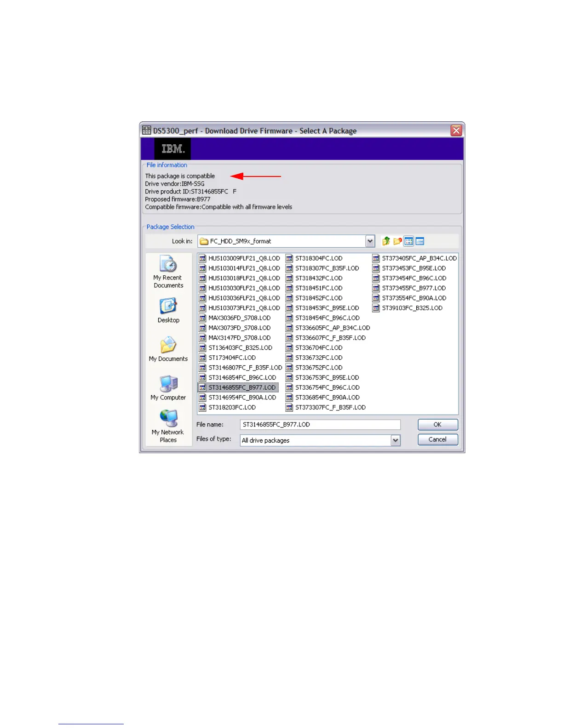This screenshot has width=563, height=728.
Task: Open My Recent Documents shortcut
Action: [168, 272]
